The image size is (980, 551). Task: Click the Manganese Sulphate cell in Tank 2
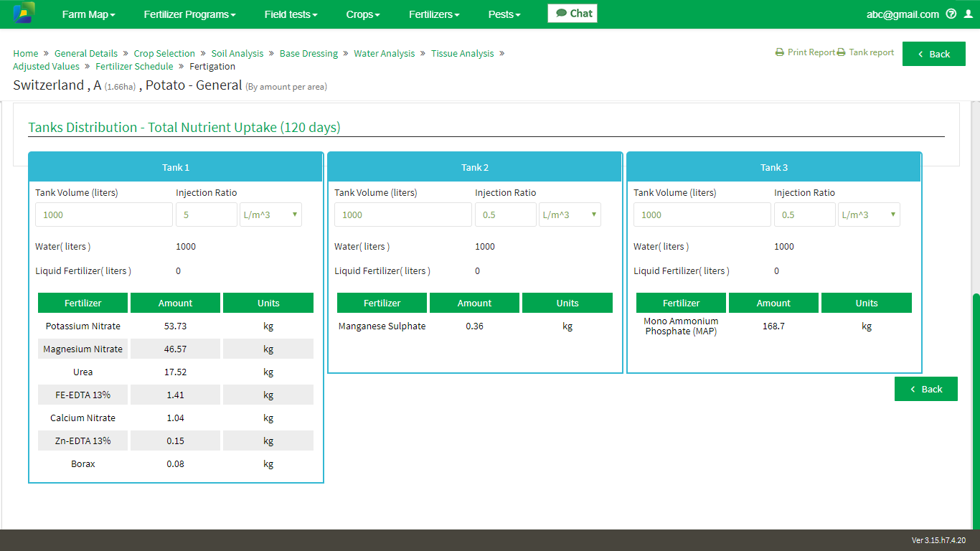[x=382, y=326]
